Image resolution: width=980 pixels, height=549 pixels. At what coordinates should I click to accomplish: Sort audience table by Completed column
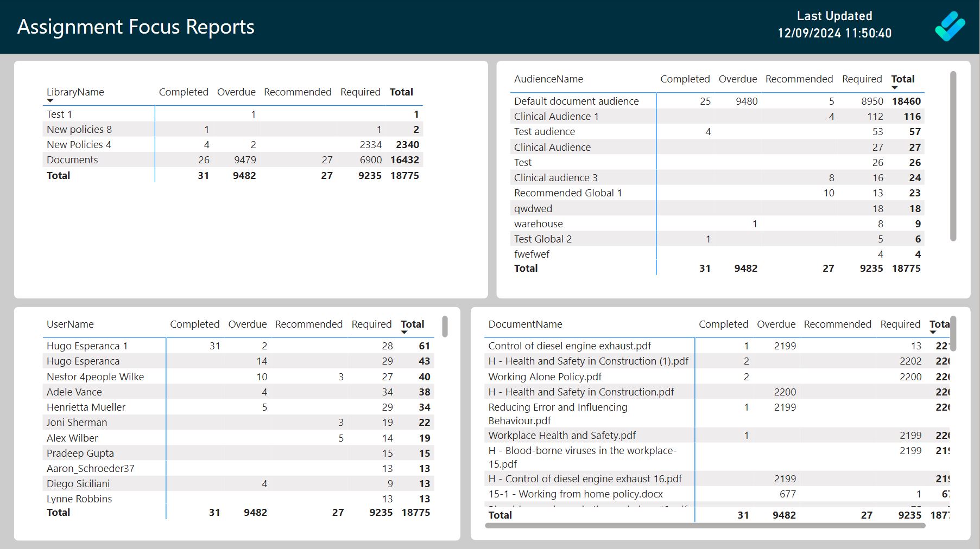(x=685, y=79)
